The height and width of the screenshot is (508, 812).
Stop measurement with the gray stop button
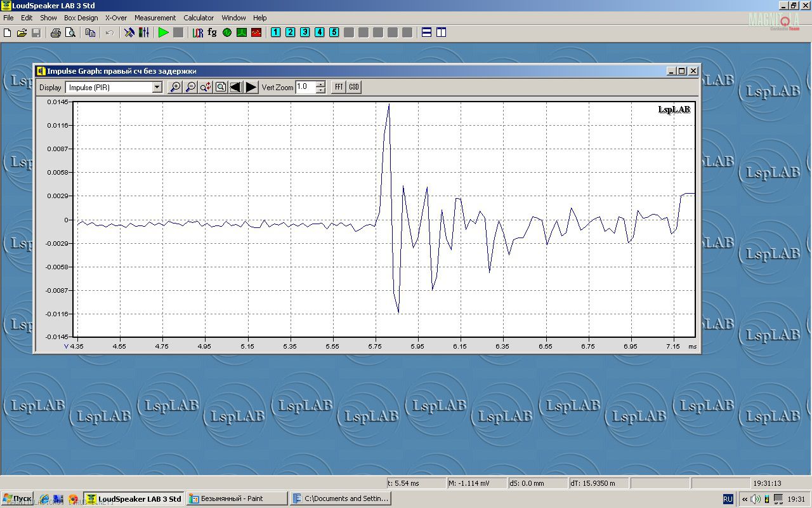(x=178, y=32)
